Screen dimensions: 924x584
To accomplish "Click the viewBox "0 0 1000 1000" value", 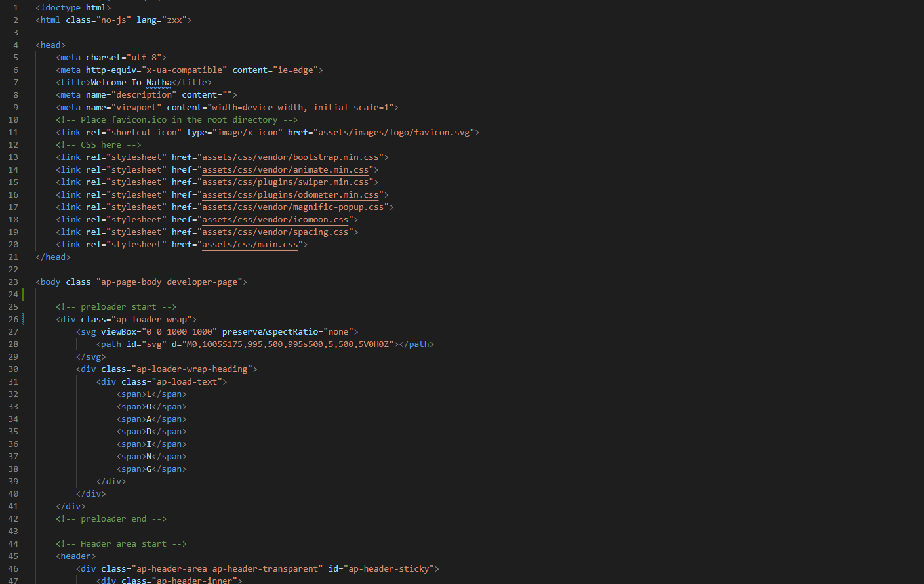I will (179, 332).
